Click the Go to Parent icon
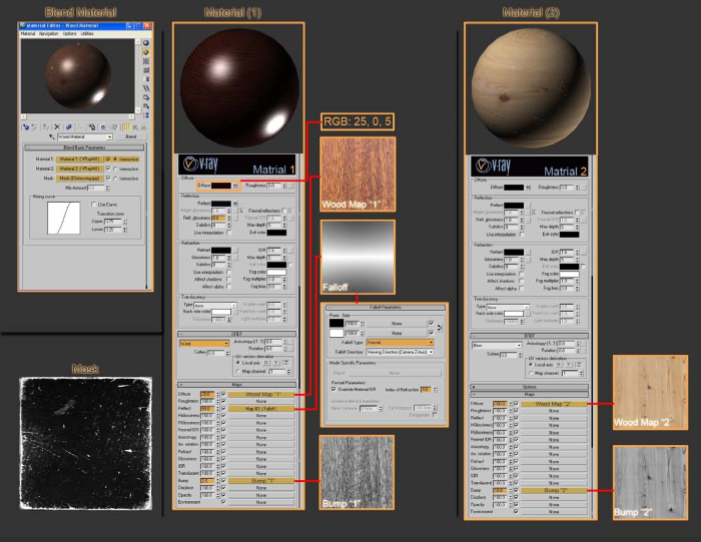 point(135,127)
